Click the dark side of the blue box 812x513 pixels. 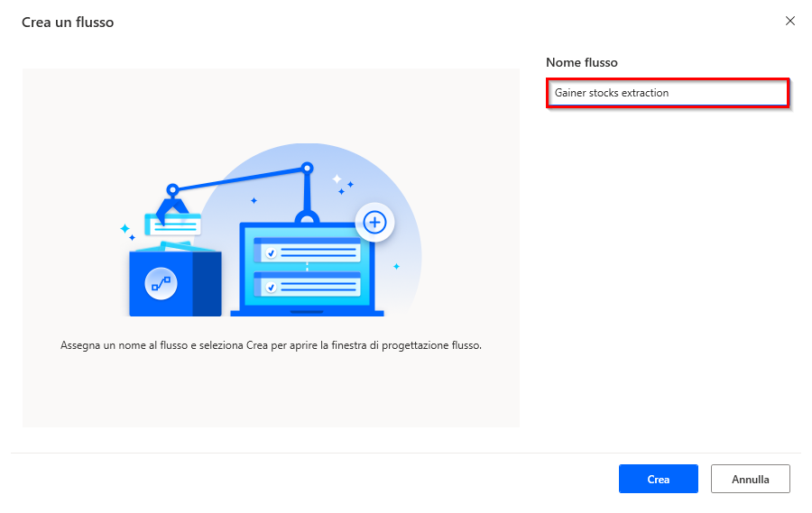point(208,284)
